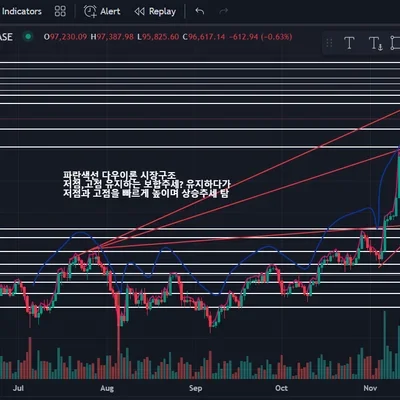Open the Indicators panel
This screenshot has width=400, height=400.
(x=21, y=12)
